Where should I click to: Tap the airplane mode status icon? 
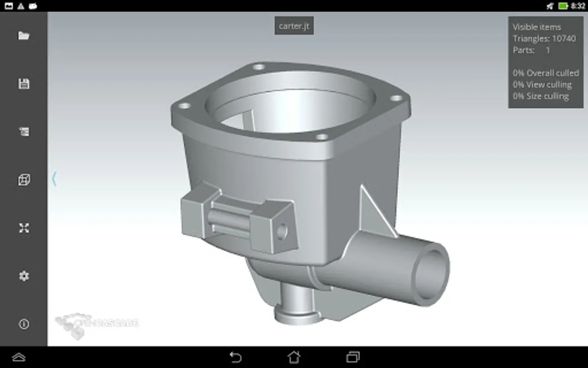click(x=550, y=6)
